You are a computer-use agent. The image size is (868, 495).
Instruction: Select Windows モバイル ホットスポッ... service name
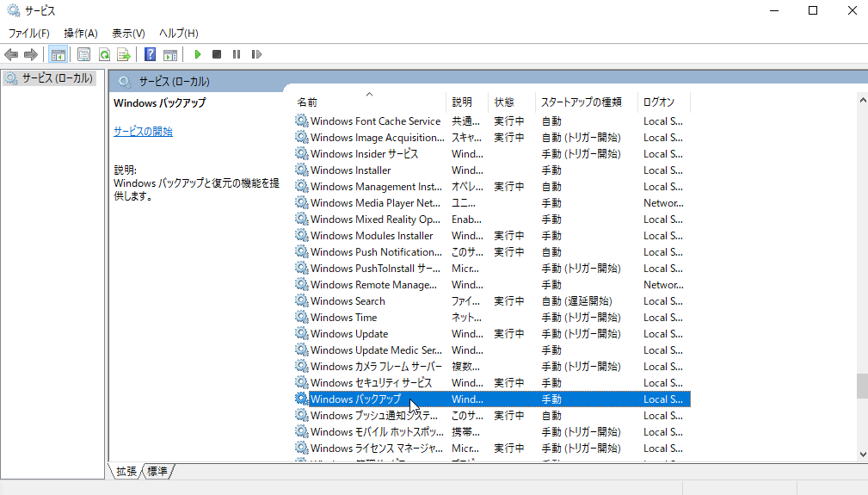click(x=377, y=431)
